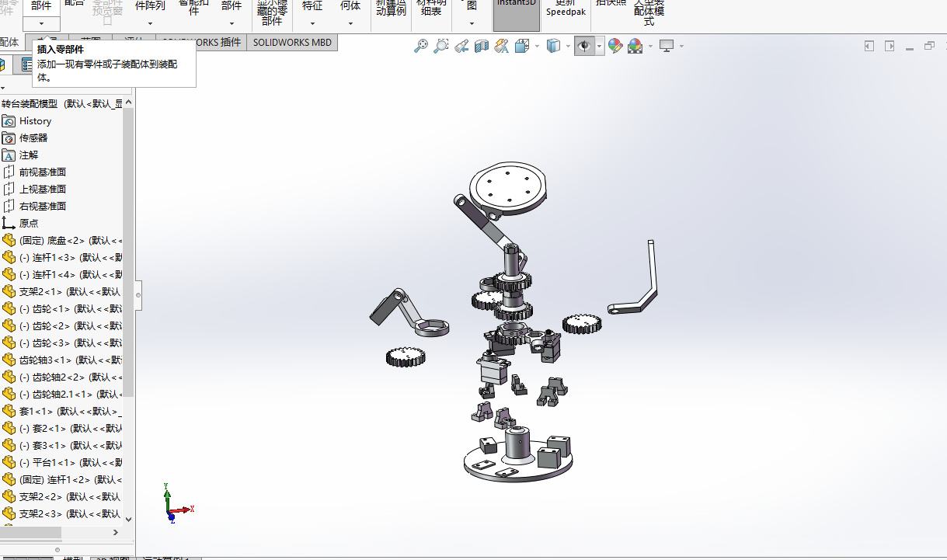The width and height of the screenshot is (947, 560).
Task: Click the Previous View icon
Action: tap(461, 46)
